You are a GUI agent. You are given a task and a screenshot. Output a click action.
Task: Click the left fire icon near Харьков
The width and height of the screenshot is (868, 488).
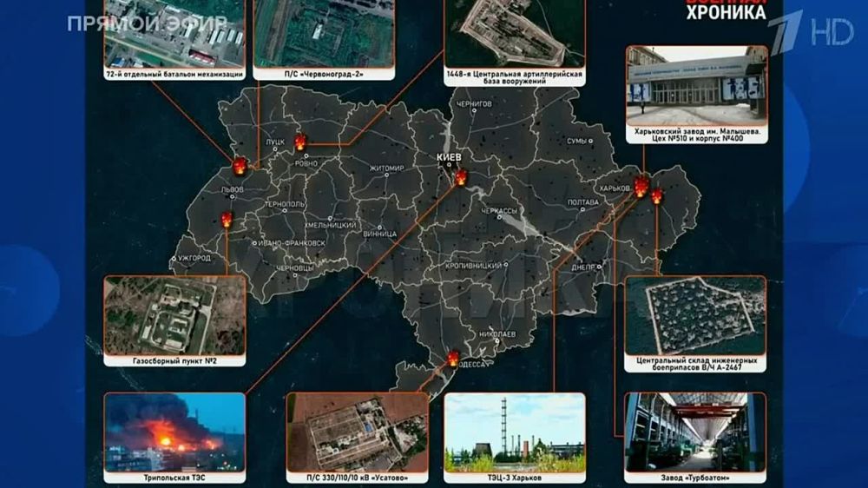click(x=641, y=186)
